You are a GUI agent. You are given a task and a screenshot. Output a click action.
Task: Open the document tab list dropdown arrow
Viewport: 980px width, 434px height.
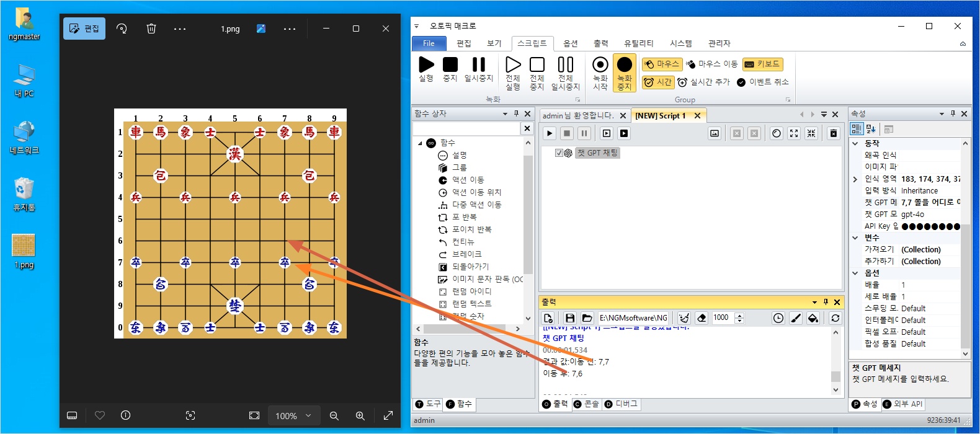(824, 115)
